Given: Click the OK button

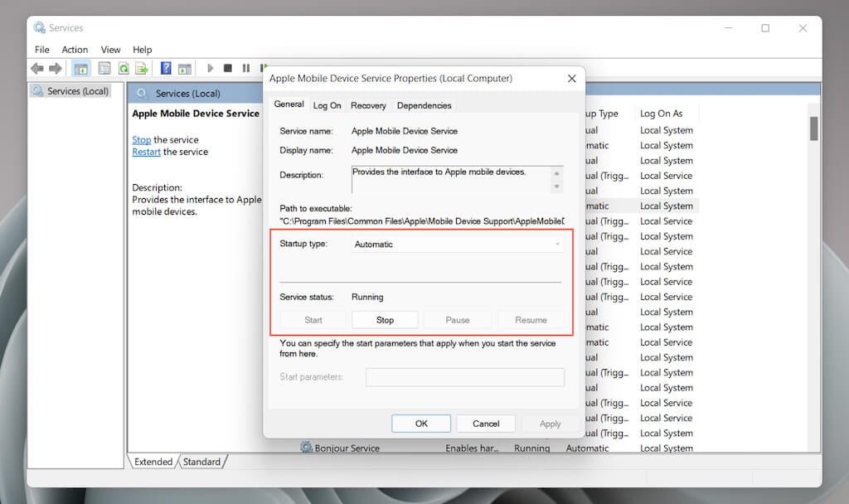Looking at the screenshot, I should [421, 424].
